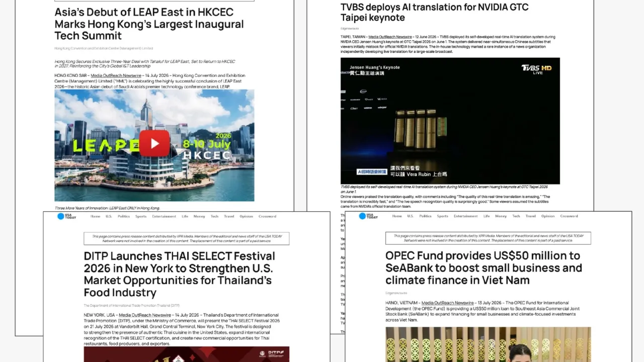
Task: Follow Media OutReach Newswire link in DITP article
Action: click(144, 315)
